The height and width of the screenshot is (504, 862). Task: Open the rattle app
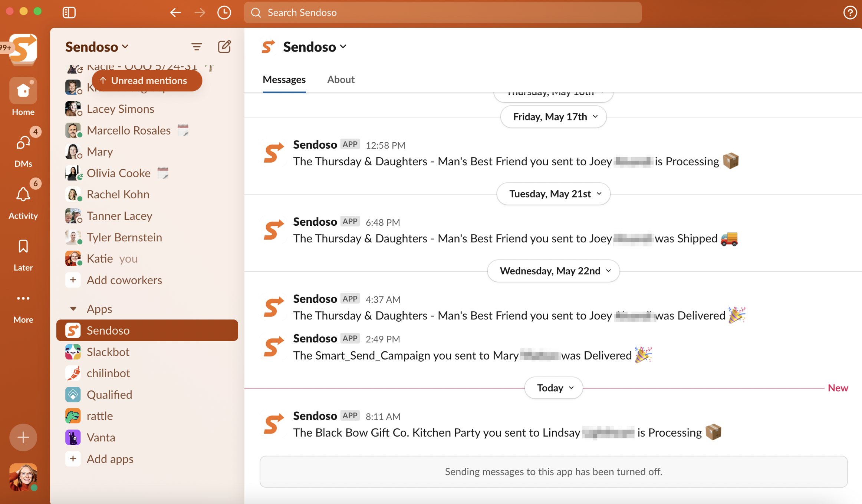tap(147, 416)
